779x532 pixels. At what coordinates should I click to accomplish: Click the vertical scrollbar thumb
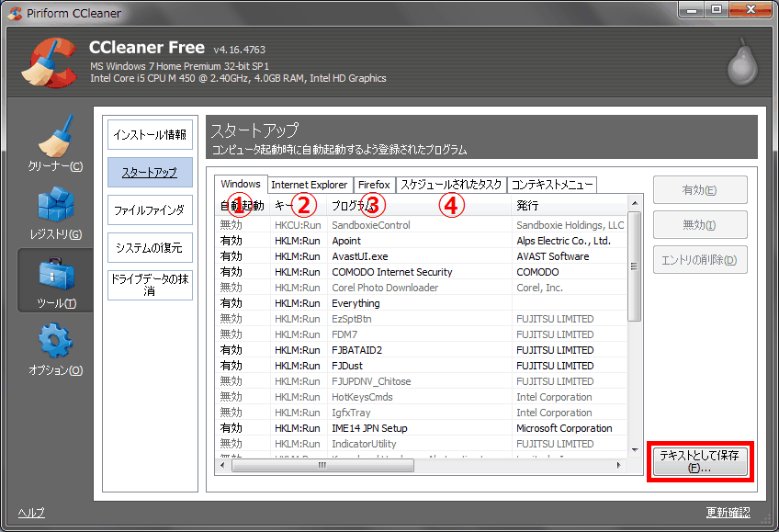[x=635, y=266]
